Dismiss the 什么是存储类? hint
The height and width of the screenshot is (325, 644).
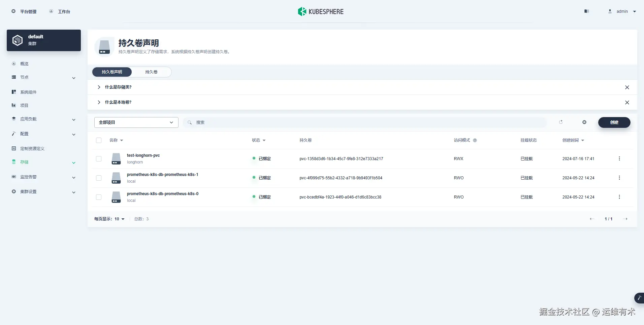627,87
